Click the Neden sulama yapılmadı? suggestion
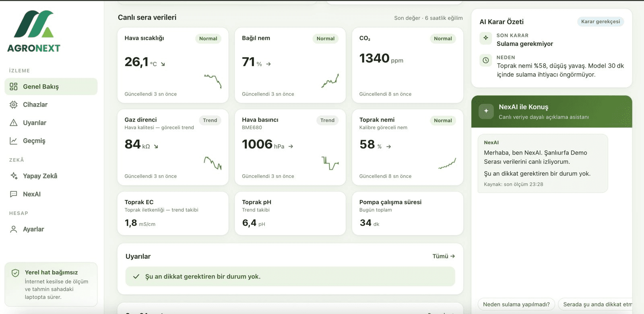The height and width of the screenshot is (314, 644). (x=516, y=304)
